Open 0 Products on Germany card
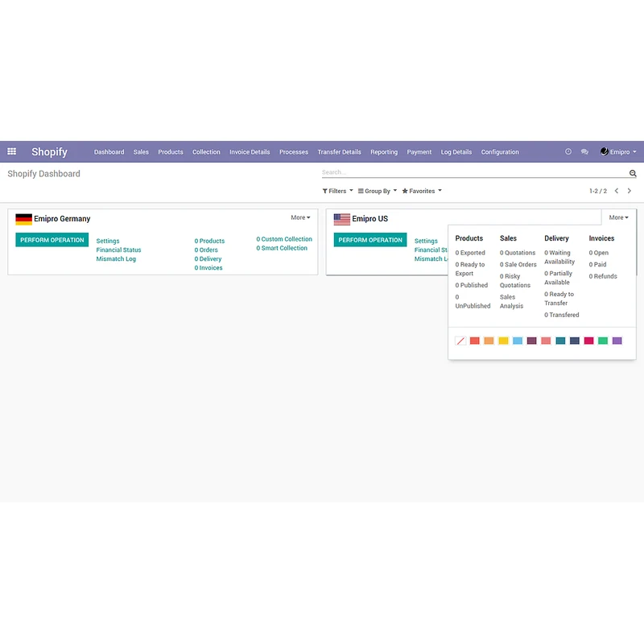This screenshot has height=644, width=644. [x=209, y=241]
